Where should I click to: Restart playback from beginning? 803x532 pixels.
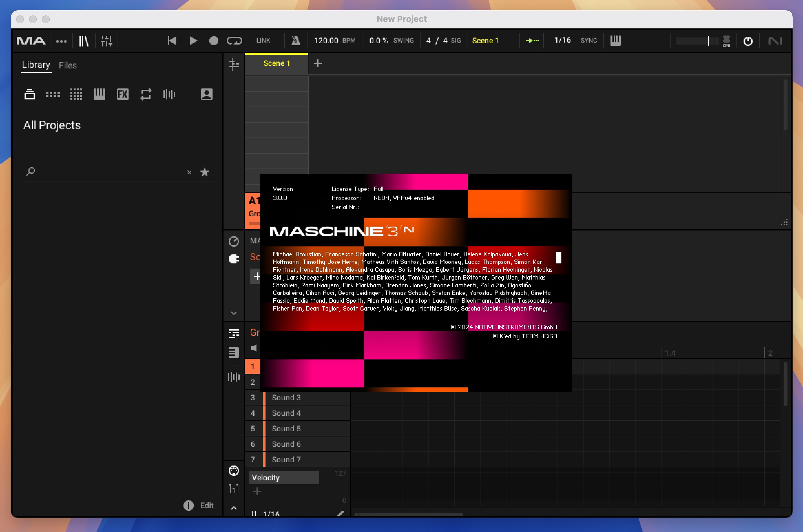pos(172,41)
